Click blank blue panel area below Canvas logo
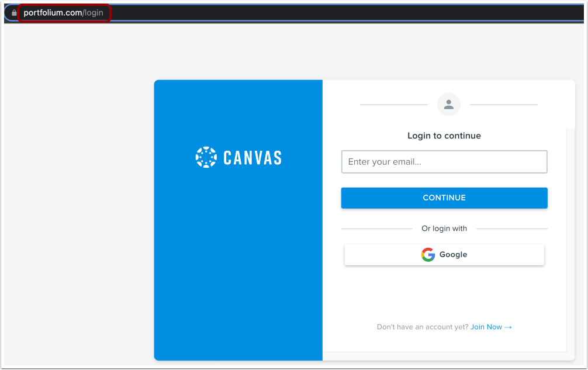The image size is (588, 370). click(238, 262)
